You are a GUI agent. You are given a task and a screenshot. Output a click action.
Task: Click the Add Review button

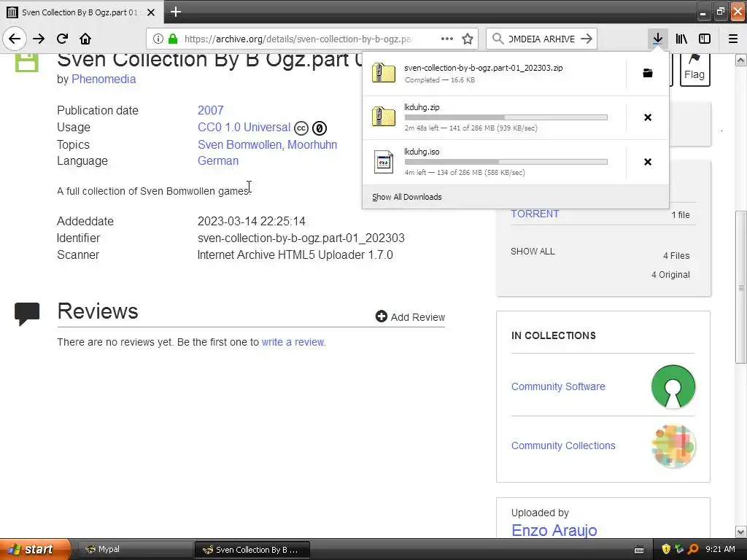point(410,316)
